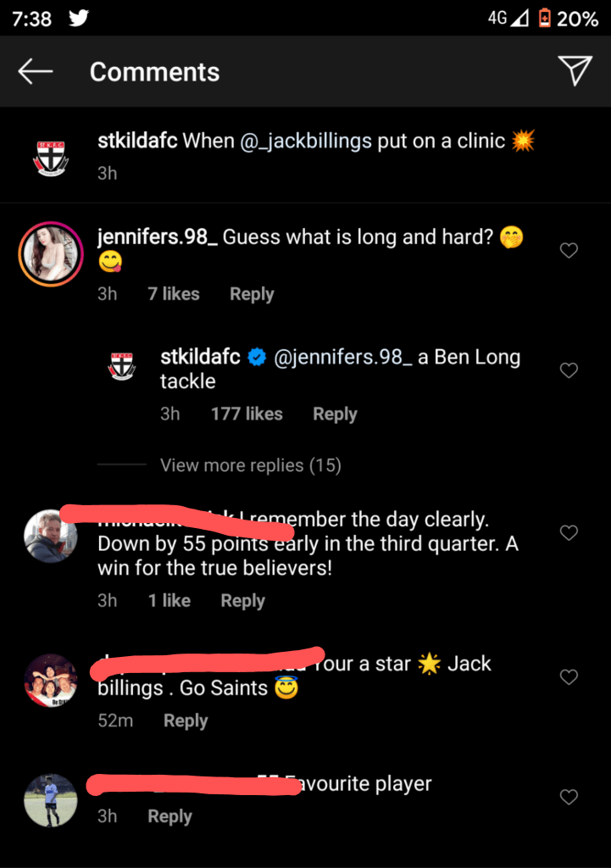Tap the back arrow in header
The height and width of the screenshot is (868, 611).
click(x=36, y=72)
